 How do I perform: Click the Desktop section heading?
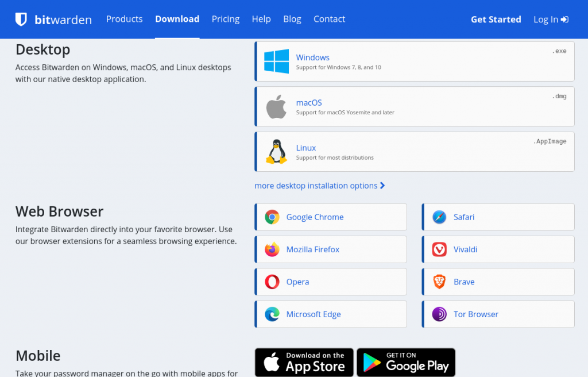tap(42, 49)
